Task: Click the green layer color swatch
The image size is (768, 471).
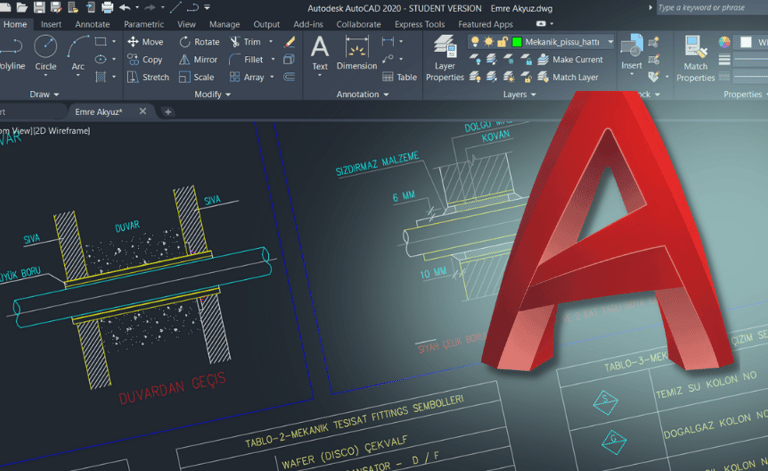Action: click(x=516, y=42)
